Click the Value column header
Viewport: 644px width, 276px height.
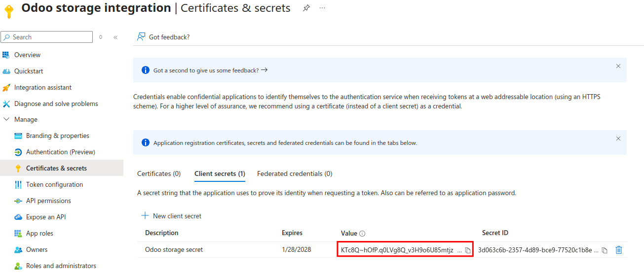point(349,233)
